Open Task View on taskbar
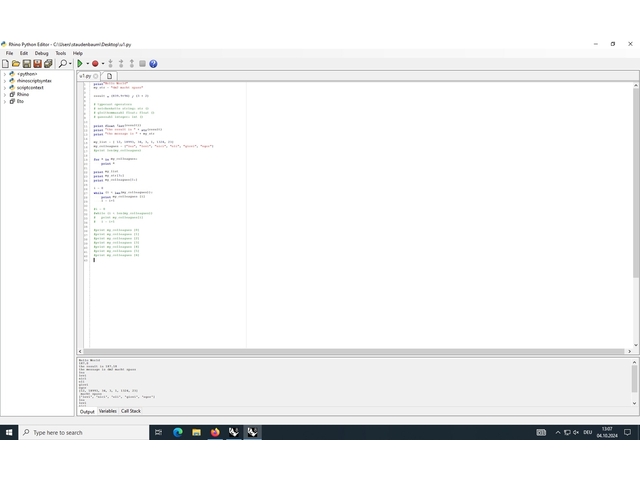 click(158, 432)
